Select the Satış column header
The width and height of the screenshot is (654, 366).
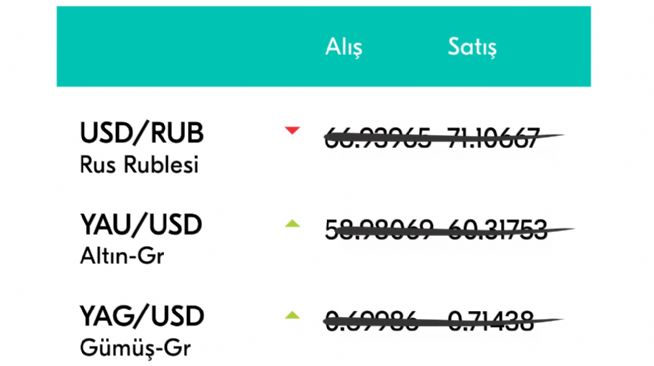[x=472, y=47]
